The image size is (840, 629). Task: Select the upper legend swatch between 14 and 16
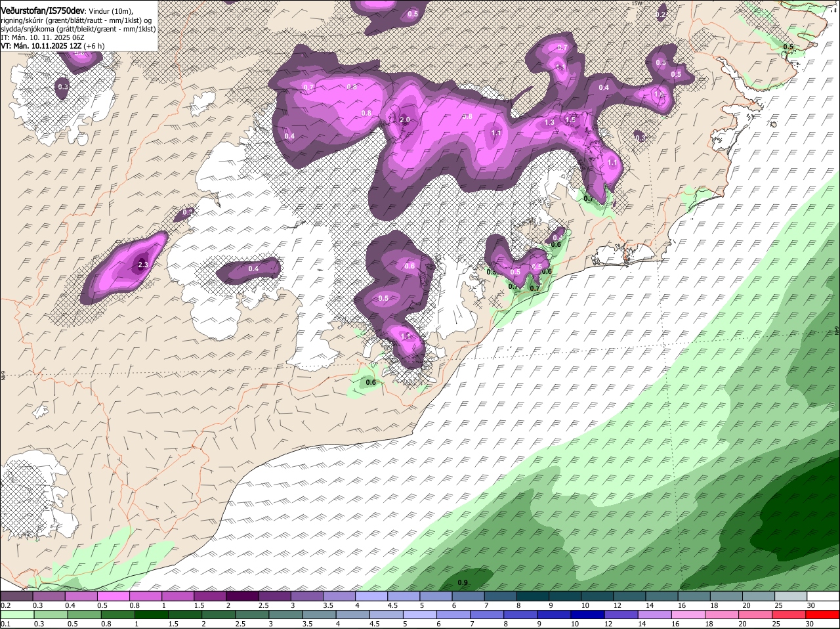point(662,596)
